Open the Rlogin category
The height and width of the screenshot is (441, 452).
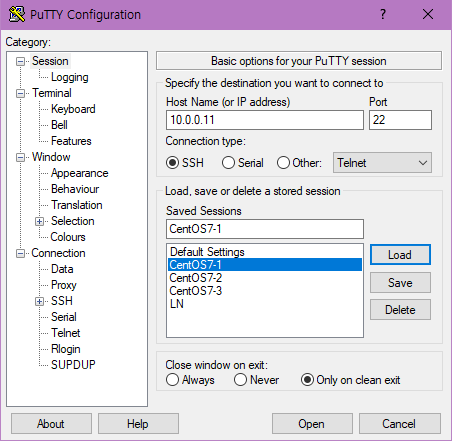66,349
